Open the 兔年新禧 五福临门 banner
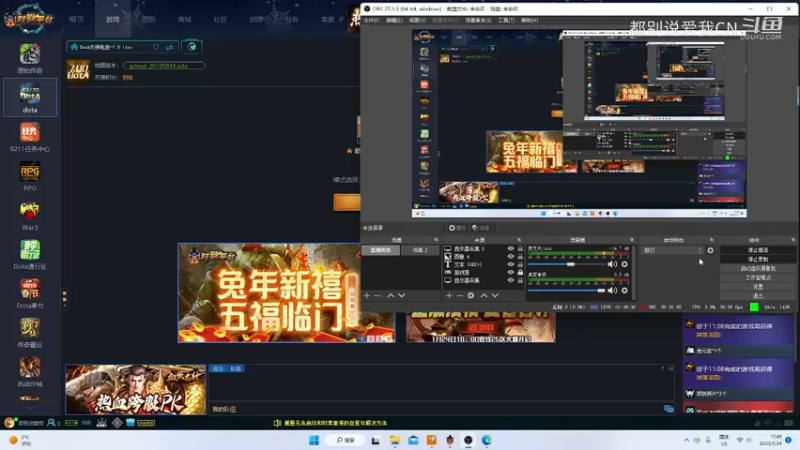Screen dimensions: 800x450 coord(286,293)
